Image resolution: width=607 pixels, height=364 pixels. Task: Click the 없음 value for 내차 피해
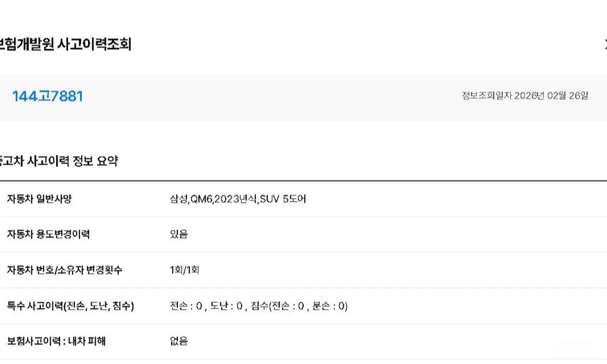pos(178,342)
